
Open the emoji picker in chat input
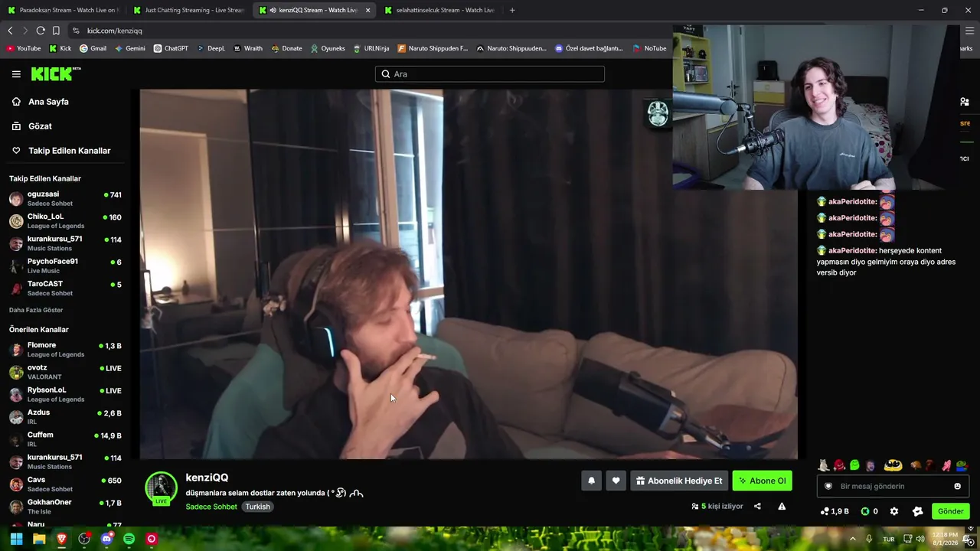(957, 486)
